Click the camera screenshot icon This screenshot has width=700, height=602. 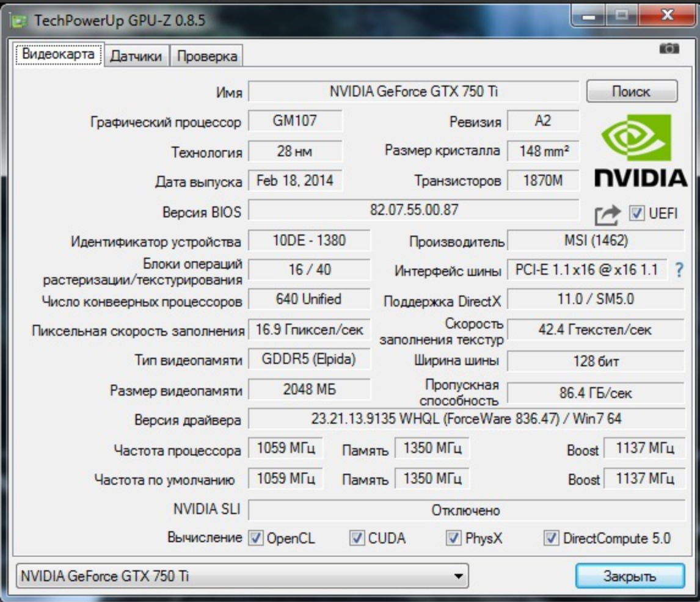click(669, 48)
